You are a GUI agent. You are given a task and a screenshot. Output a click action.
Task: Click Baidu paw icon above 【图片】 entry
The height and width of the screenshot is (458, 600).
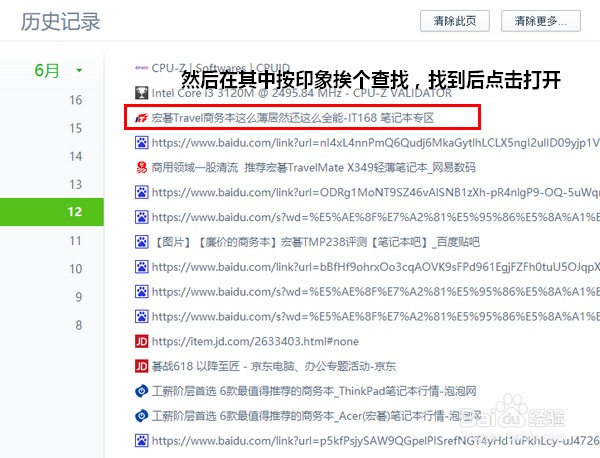point(141,217)
